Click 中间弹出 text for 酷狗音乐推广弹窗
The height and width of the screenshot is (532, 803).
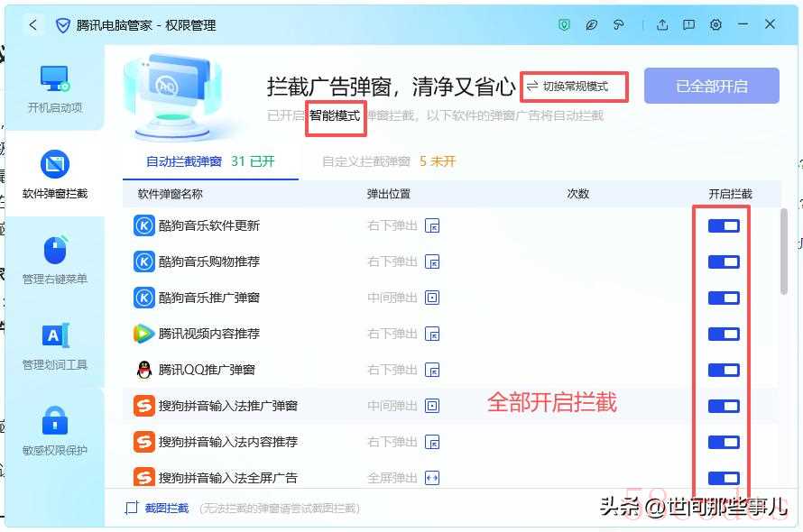392,298
